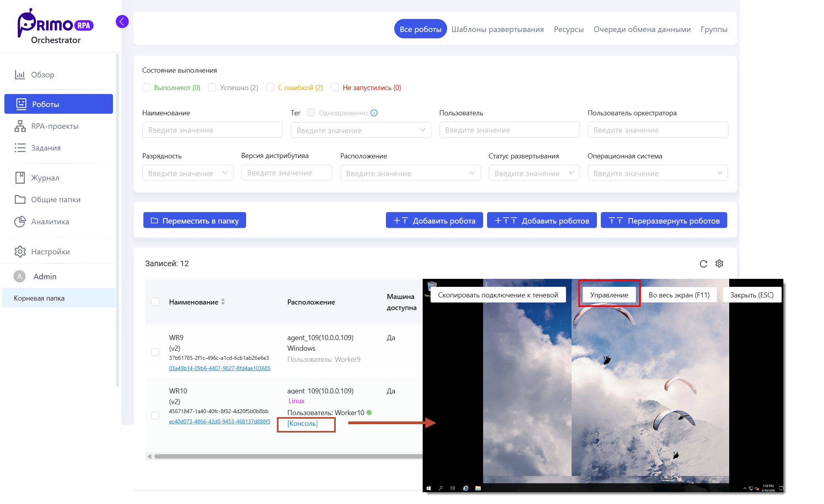Open the Аналитика pie chart icon
The image size is (824, 504).
point(20,222)
